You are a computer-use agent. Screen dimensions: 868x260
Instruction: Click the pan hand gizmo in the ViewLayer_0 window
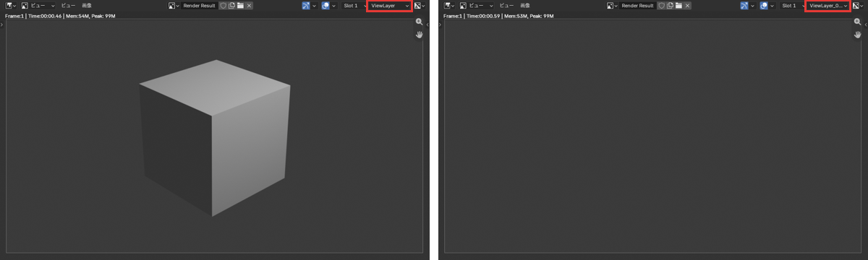(857, 35)
